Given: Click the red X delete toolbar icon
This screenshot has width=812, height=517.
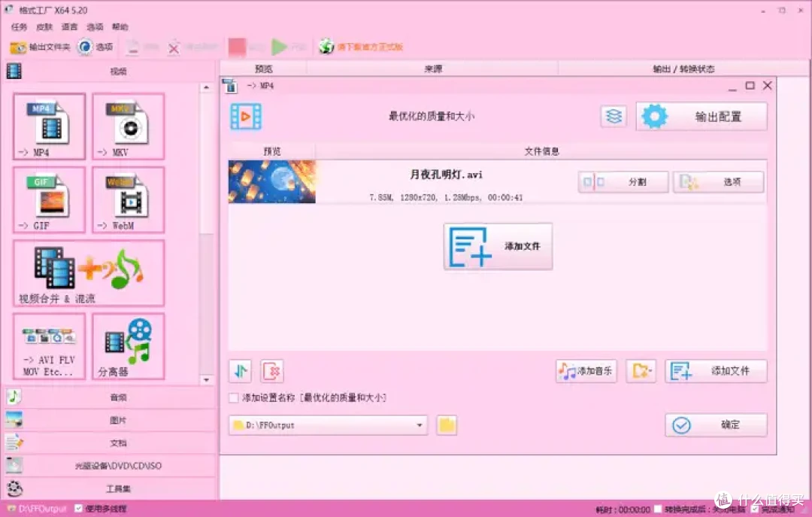Looking at the screenshot, I should [x=174, y=48].
